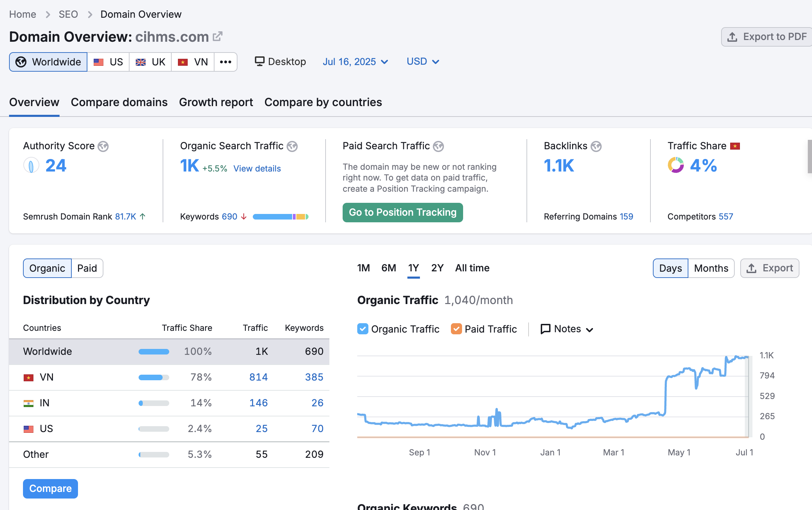Click the info icon next to Authority Score

[x=103, y=146]
